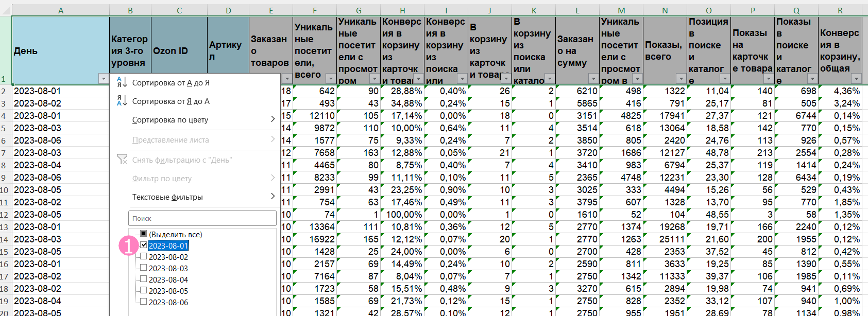Select the Ozon ID header cell

[x=179, y=51]
